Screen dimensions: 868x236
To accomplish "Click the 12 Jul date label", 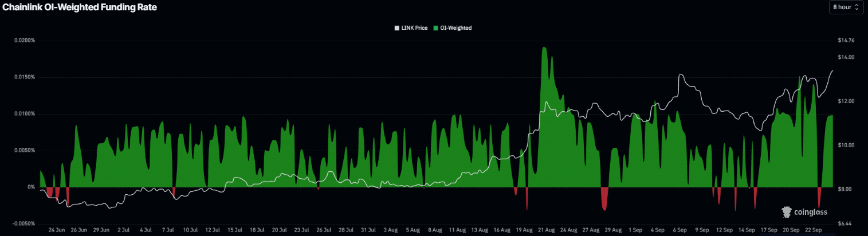I will click(x=213, y=230).
